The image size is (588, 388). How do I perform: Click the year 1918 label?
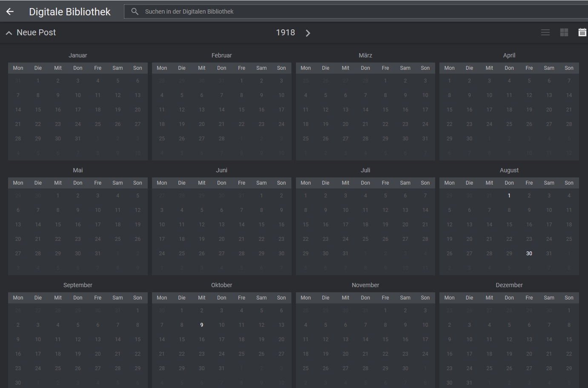(285, 32)
